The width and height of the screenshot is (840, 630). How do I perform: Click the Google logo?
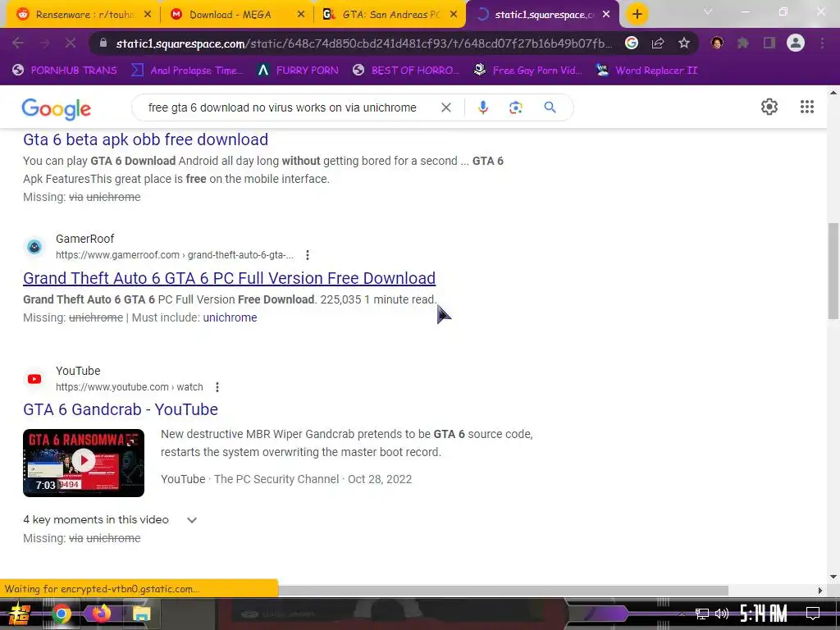[57, 109]
